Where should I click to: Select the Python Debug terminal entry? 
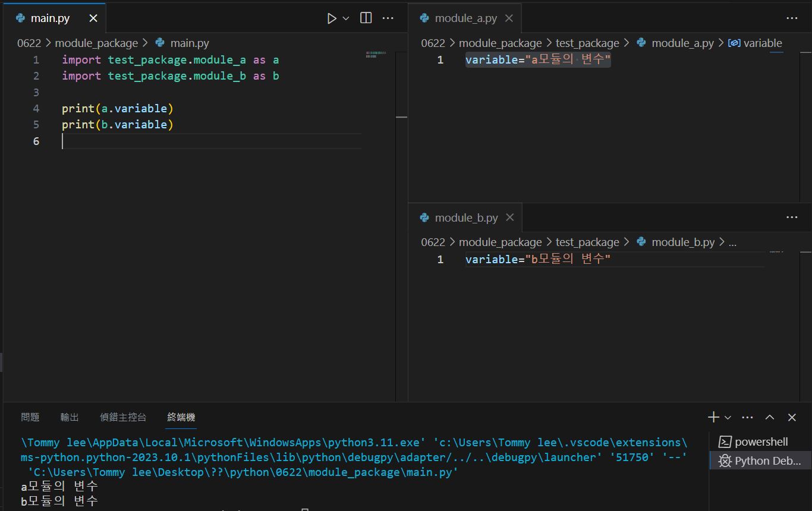point(761,460)
